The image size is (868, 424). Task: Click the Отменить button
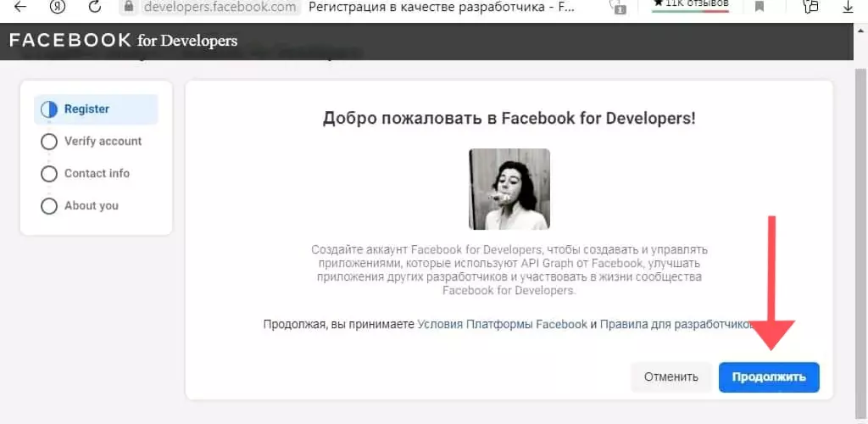click(x=671, y=377)
